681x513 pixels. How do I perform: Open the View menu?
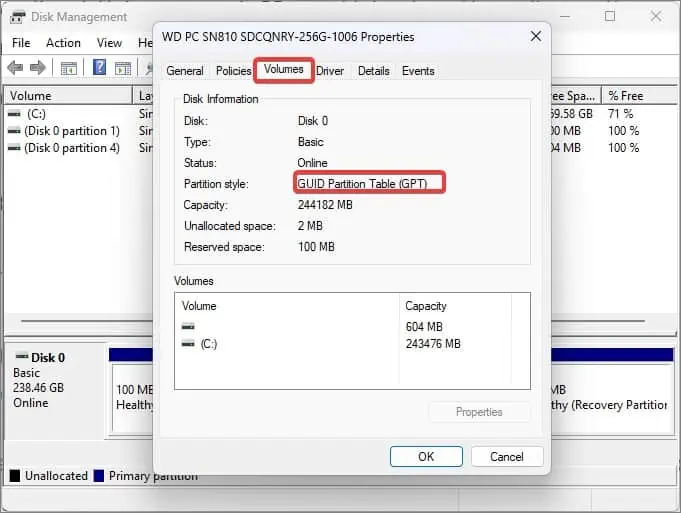coord(109,43)
